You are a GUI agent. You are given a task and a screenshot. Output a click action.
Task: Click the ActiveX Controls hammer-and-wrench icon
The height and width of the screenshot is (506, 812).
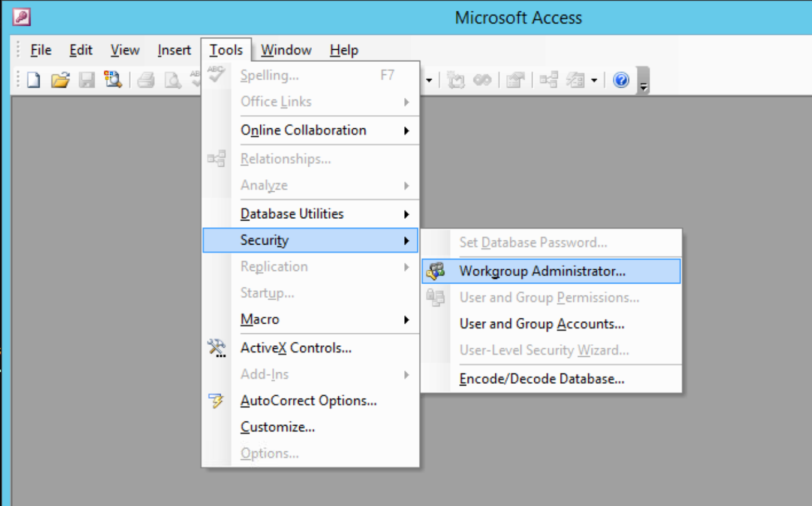click(216, 348)
